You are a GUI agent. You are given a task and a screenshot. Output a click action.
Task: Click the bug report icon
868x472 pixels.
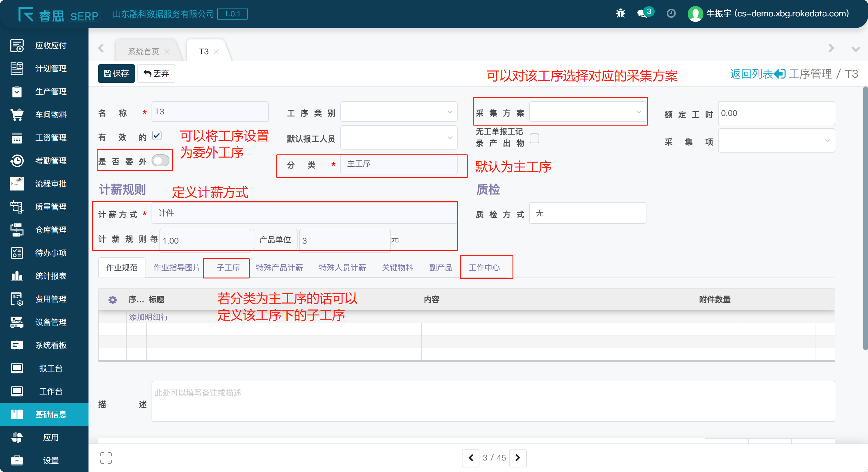tap(620, 13)
